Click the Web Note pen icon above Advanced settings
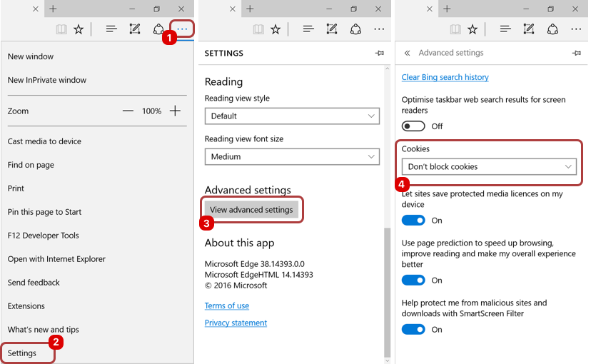Screen dimensions: 591x364 point(529,29)
